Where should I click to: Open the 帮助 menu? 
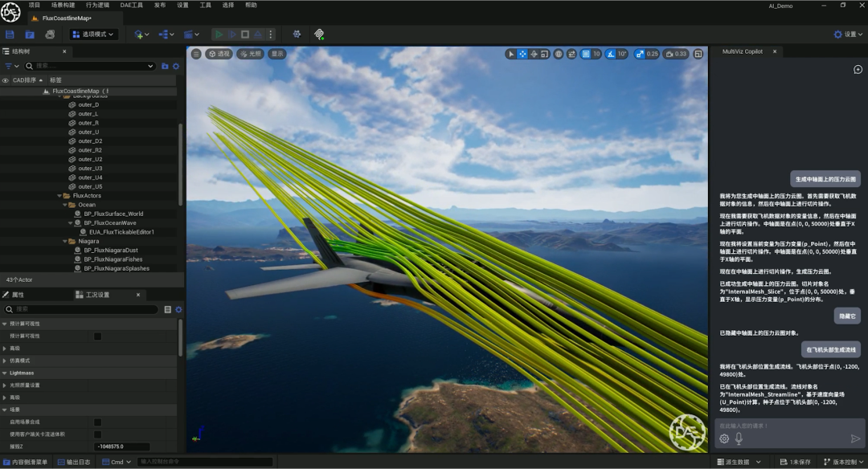(x=251, y=5)
